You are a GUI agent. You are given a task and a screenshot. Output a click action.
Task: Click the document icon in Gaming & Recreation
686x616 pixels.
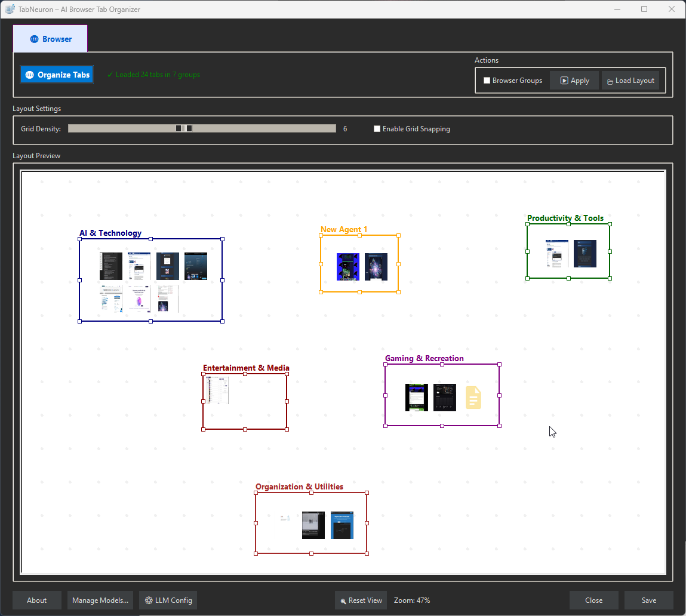coord(473,397)
